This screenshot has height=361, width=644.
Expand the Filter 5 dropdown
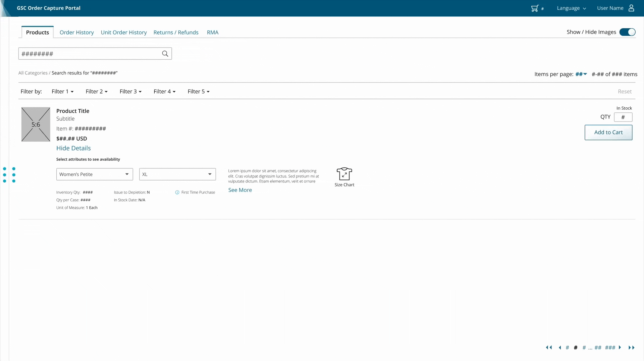pos(199,92)
